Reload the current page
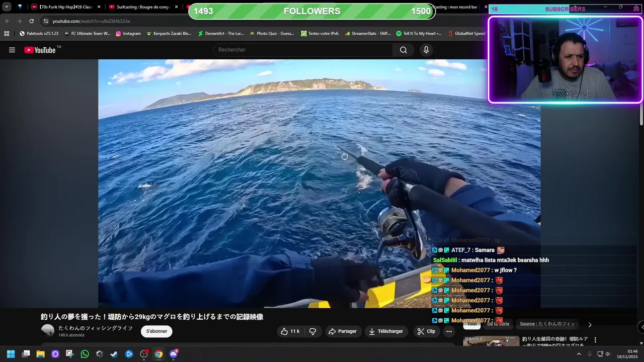 click(x=31, y=21)
